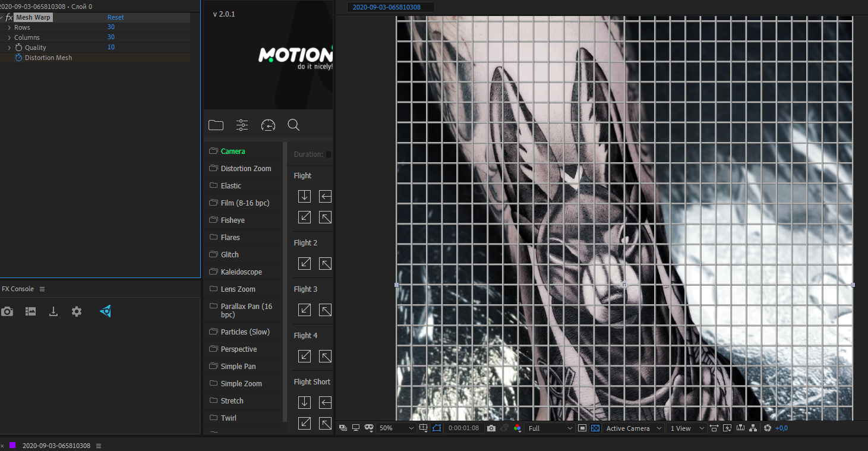Viewport: 868px width, 451px height.
Task: Open grid and guide options dropdown
Action: 423,428
